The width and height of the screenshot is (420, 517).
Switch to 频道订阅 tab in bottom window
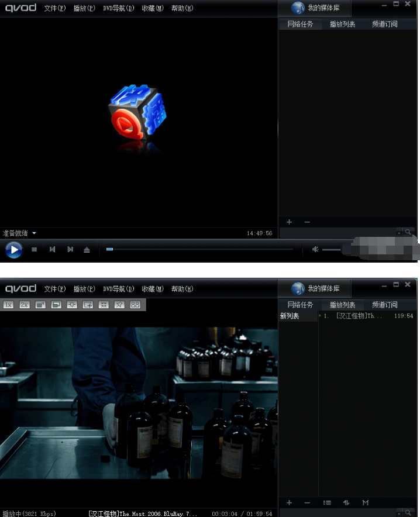(x=385, y=305)
